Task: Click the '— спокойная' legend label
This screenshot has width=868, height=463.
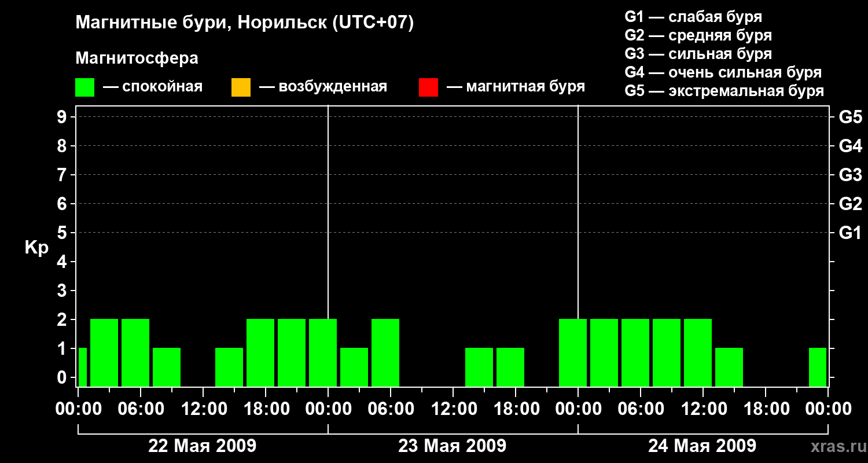Action: pos(153,87)
